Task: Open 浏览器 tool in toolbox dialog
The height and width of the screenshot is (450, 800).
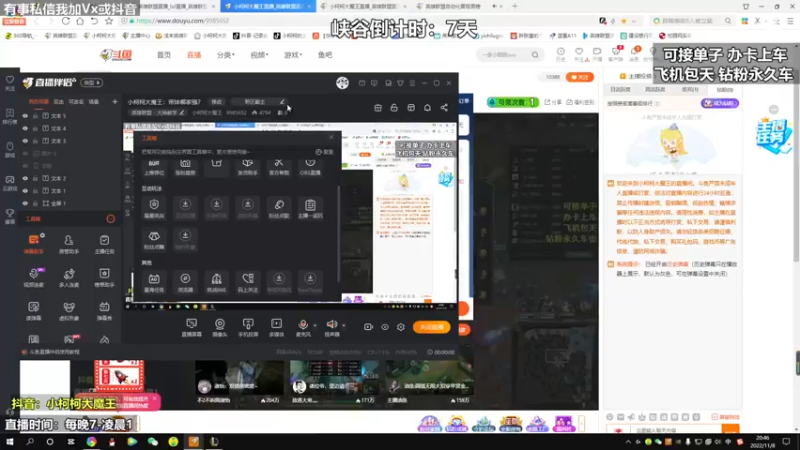Action: 185,282
